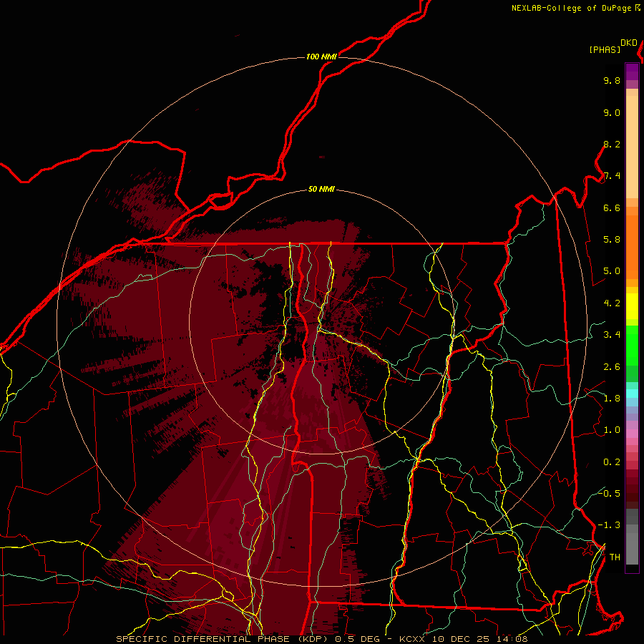Click the 9.0 scale value
The width and height of the screenshot is (644, 644).
click(612, 112)
